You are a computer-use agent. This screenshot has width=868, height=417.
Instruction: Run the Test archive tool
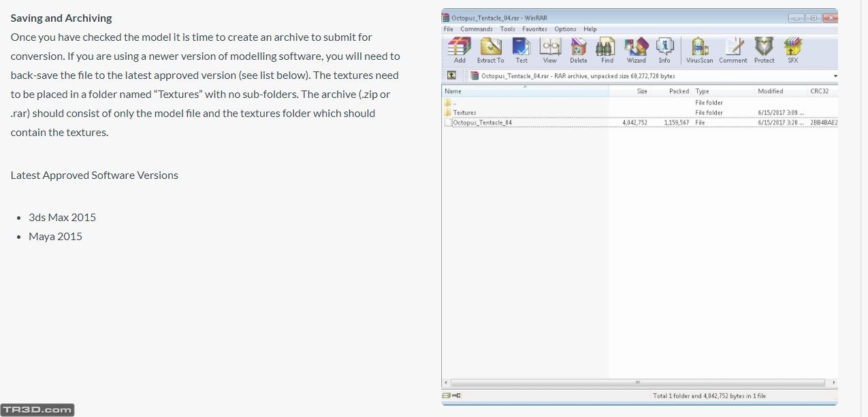tap(521, 48)
